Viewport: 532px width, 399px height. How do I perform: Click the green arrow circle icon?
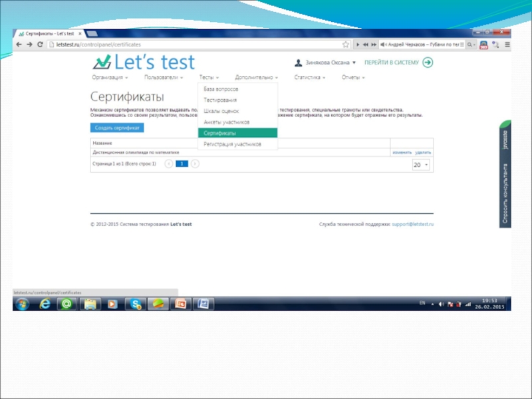[428, 63]
